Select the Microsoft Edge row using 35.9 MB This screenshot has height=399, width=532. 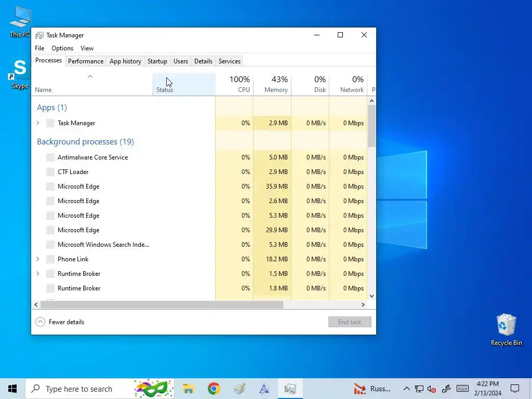pyautogui.click(x=199, y=187)
